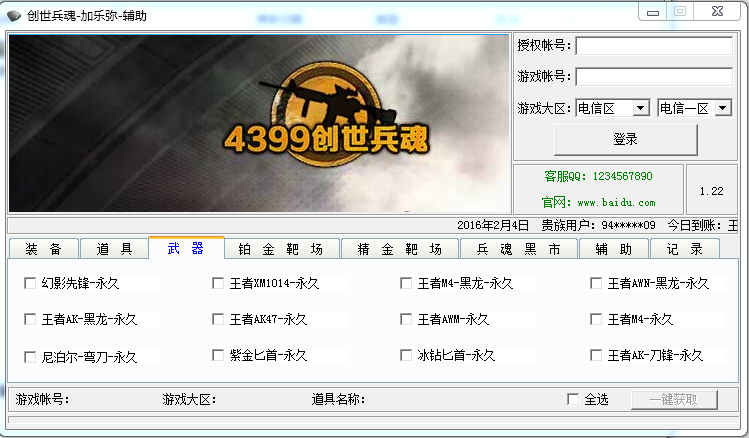Viewport: 749px width, 438px height.
Task: Minimize the 创世兵魂 window
Action: pyautogui.click(x=653, y=12)
